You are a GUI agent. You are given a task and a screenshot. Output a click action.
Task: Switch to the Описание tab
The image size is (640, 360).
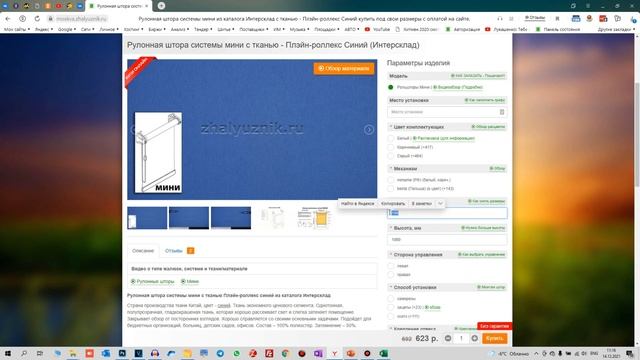click(143, 251)
